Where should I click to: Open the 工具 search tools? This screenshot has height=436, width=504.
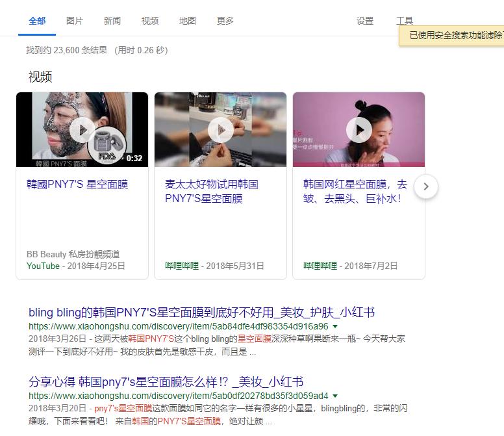coord(405,21)
